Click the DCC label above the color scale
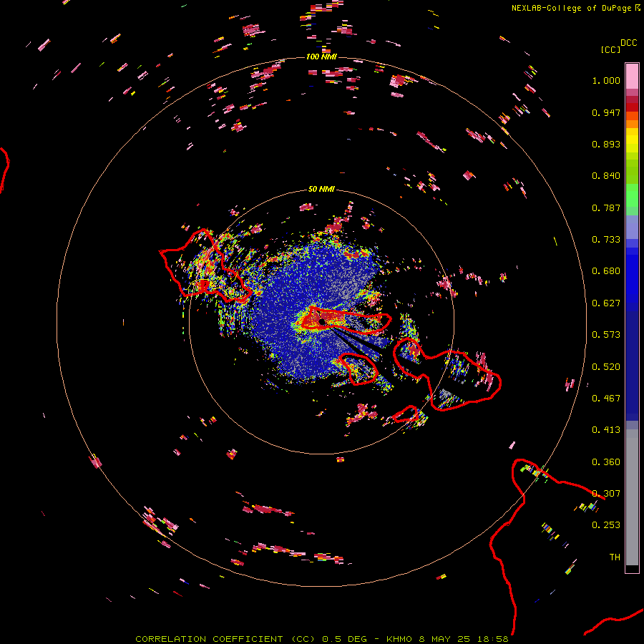The height and width of the screenshot is (644, 644). [x=628, y=43]
